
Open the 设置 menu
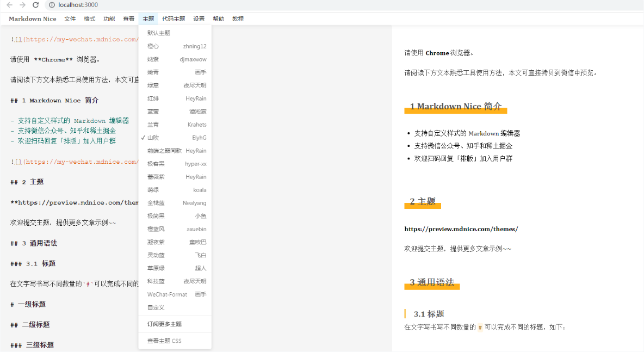pyautogui.click(x=199, y=19)
